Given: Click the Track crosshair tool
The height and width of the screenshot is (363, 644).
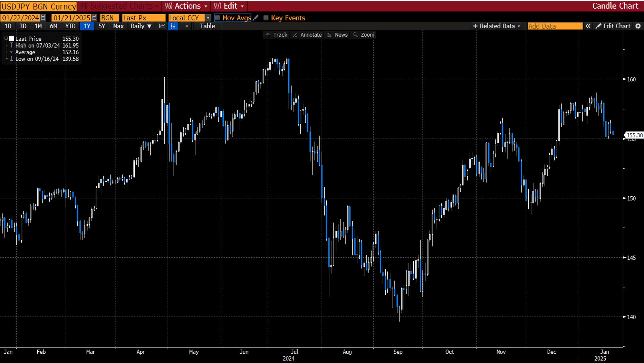Looking at the screenshot, I should (x=277, y=35).
